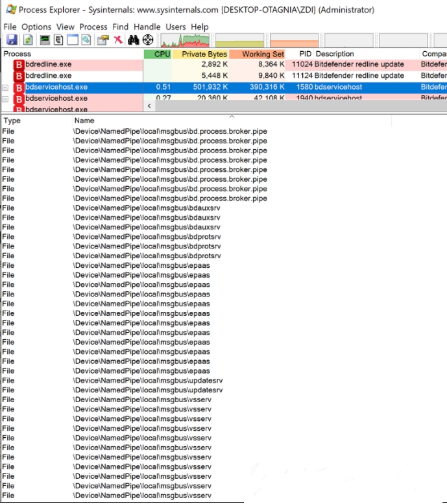This screenshot has width=447, height=504.
Task: Open Find Handle or DLL binoculars icon
Action: 133,40
